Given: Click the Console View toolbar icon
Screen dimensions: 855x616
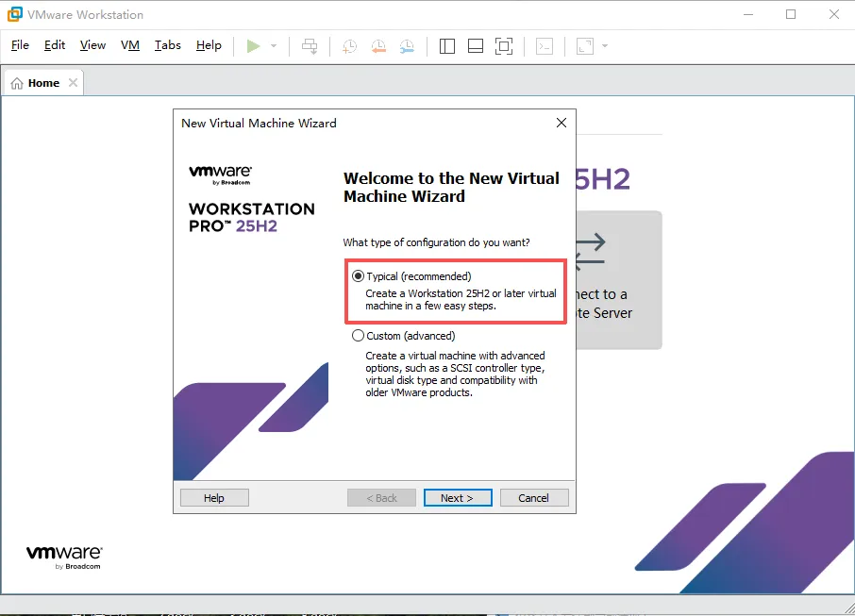Looking at the screenshot, I should pyautogui.click(x=545, y=46).
